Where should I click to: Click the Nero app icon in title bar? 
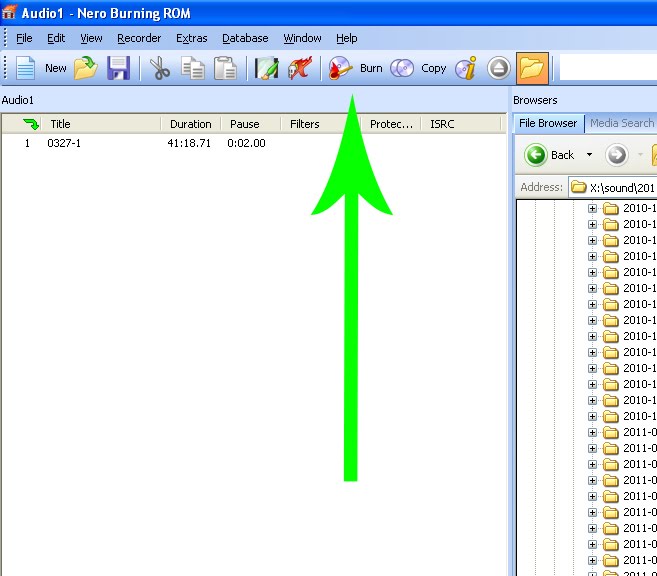tap(9, 13)
